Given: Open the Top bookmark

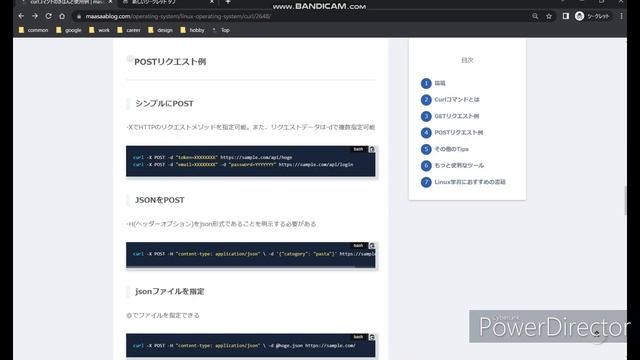Looking at the screenshot, I should point(221,30).
